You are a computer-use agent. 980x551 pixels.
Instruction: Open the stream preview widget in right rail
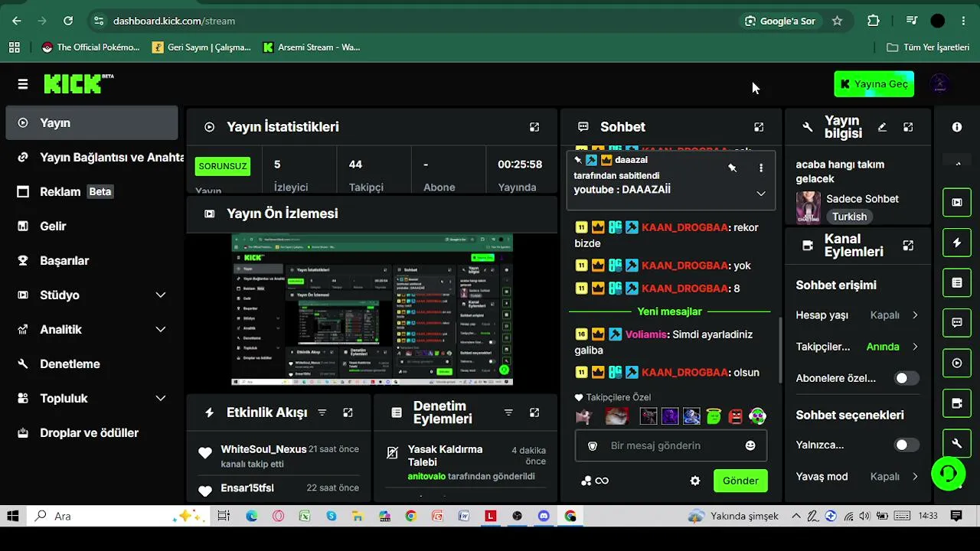957,202
